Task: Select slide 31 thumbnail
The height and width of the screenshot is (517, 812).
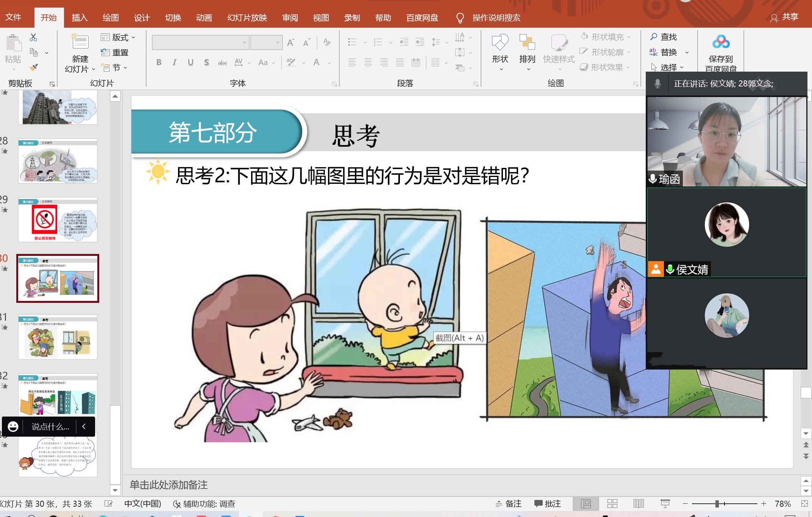Action: coord(58,337)
